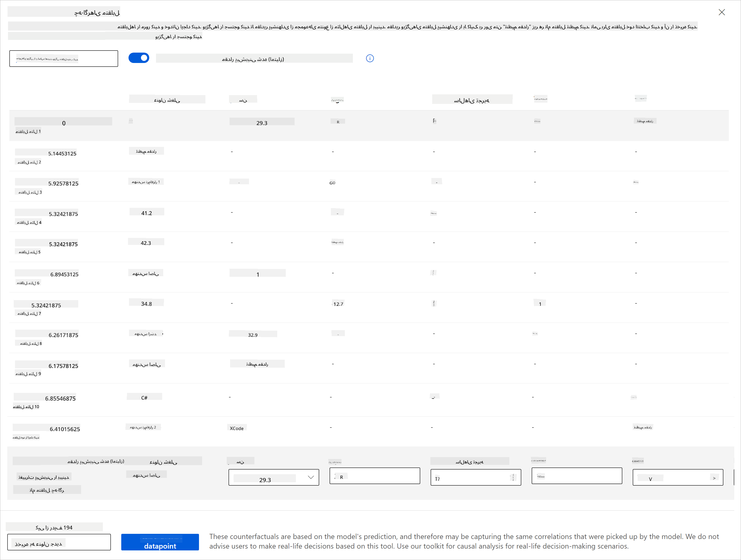Click link number 2 under 5.14453125
Screen dimensions: 741x560
tap(29, 162)
